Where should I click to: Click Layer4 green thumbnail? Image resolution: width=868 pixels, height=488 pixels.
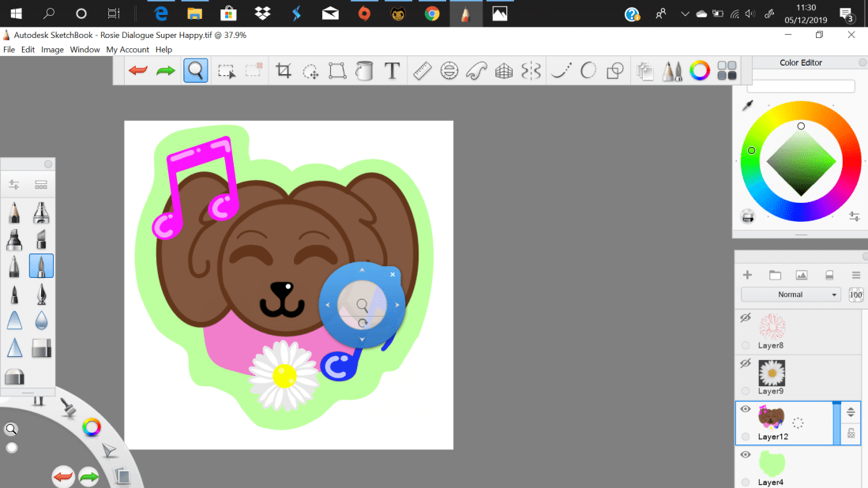[x=772, y=463]
